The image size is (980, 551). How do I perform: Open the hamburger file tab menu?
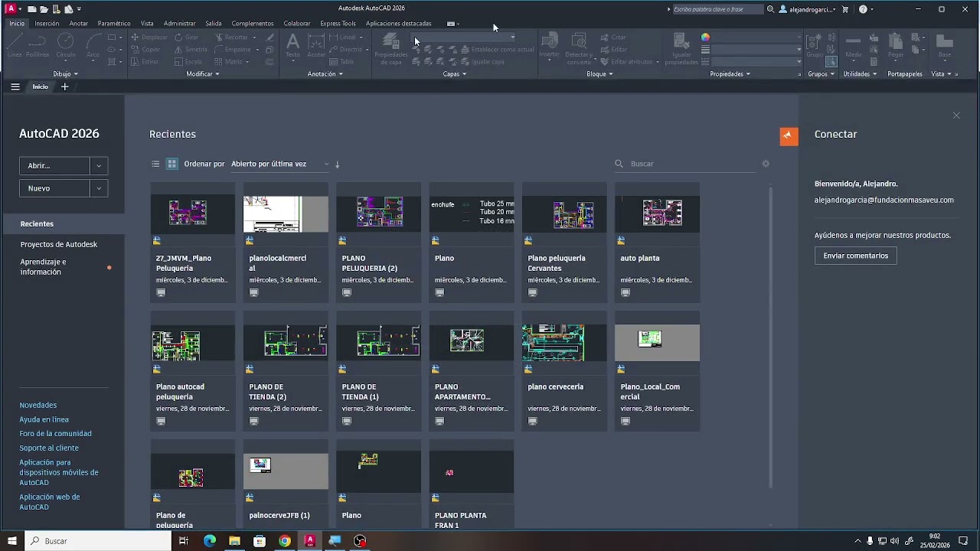click(15, 86)
